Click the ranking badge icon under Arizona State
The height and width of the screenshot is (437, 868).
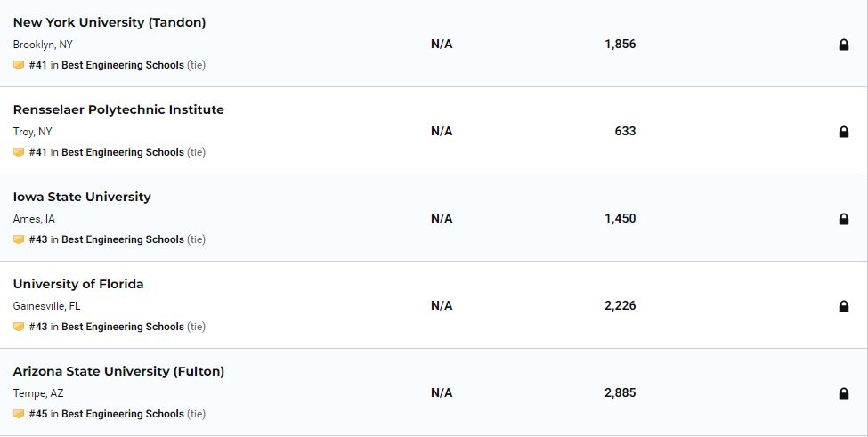pyautogui.click(x=19, y=414)
